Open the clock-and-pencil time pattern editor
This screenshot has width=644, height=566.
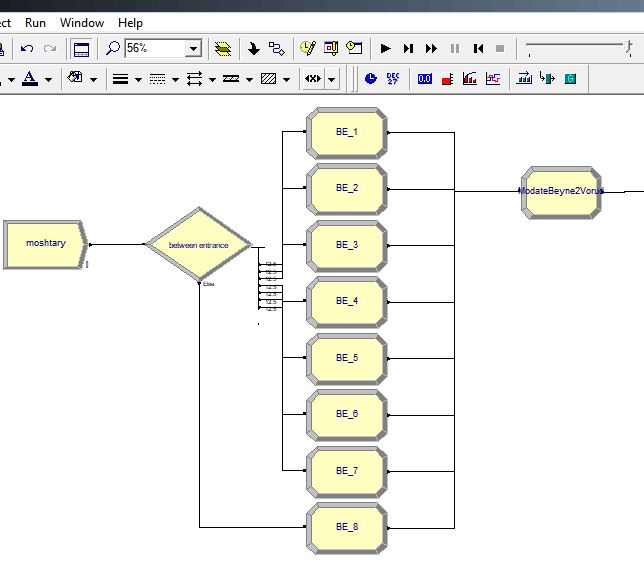308,48
